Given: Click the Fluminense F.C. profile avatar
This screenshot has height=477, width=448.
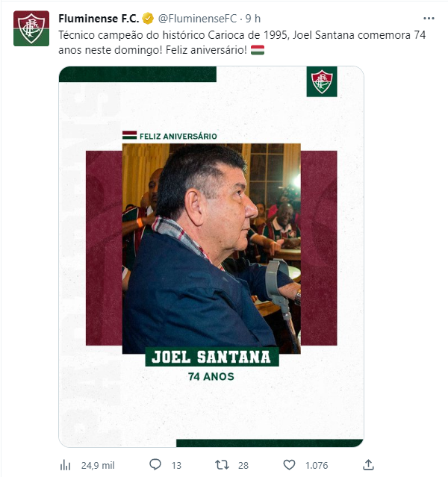Looking at the screenshot, I should pos(31,28).
